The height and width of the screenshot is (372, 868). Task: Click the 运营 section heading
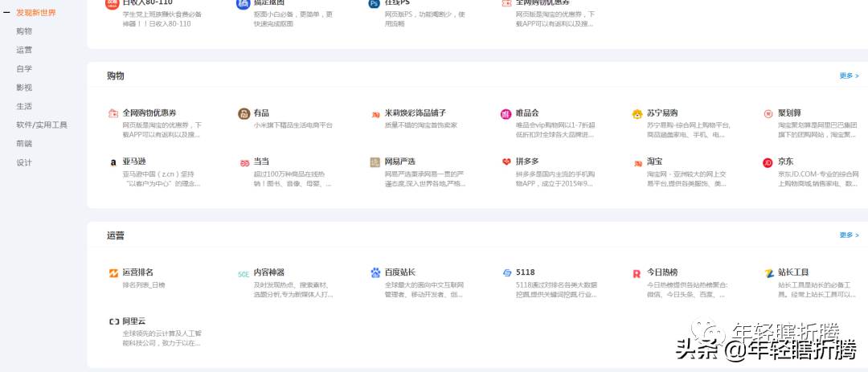pyautogui.click(x=115, y=235)
